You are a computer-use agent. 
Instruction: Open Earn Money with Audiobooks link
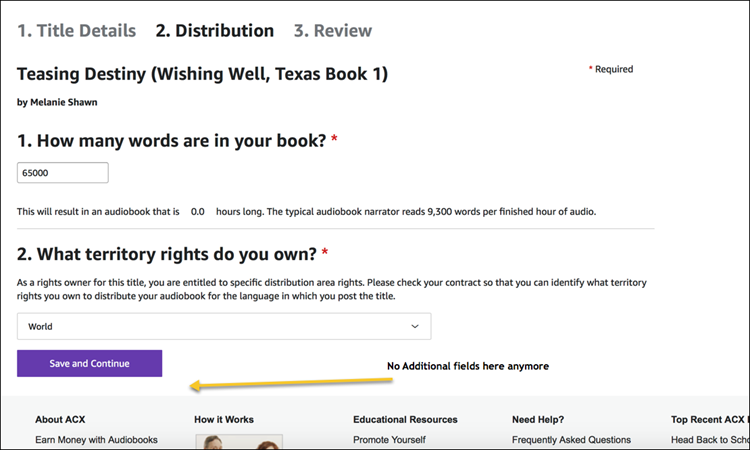96,439
